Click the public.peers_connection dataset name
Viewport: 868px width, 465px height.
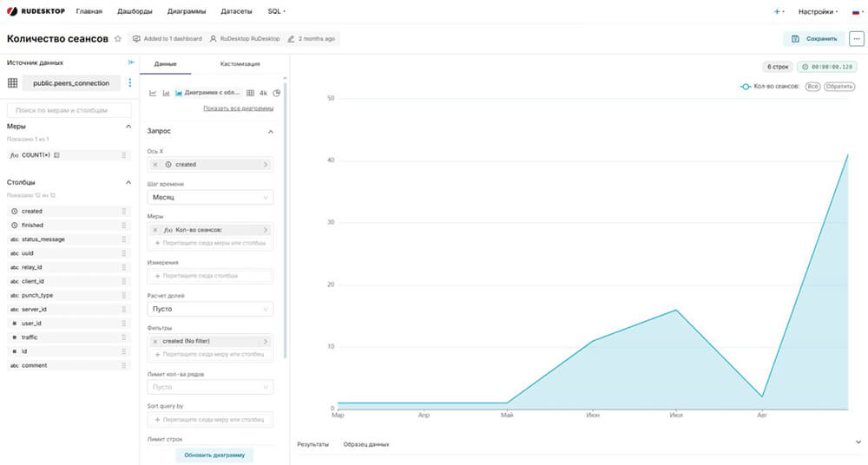click(71, 83)
